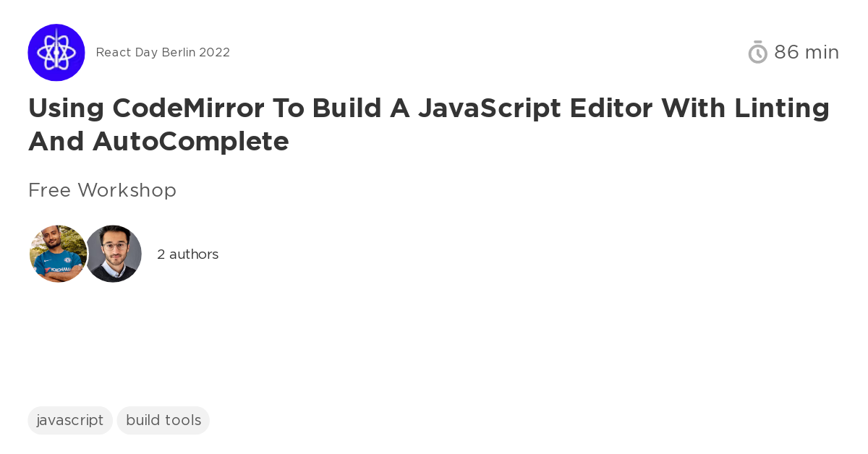
Task: Click the word JavaScript in the title
Action: [489, 108]
